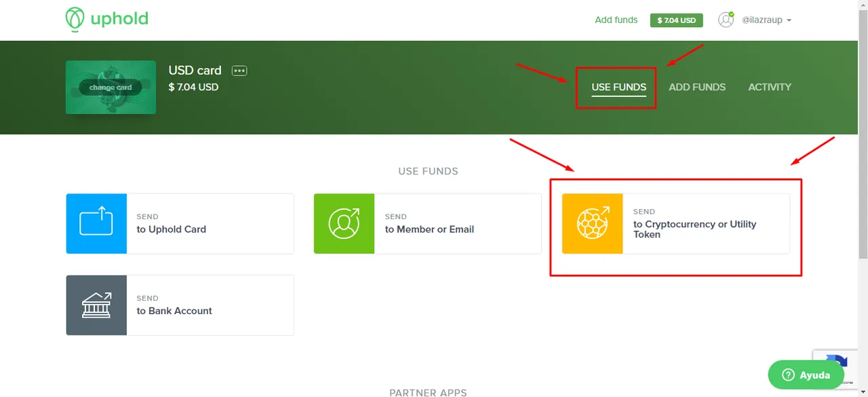The height and width of the screenshot is (397, 868).
Task: Switch to the USE FUNDS tab
Action: pyautogui.click(x=618, y=87)
